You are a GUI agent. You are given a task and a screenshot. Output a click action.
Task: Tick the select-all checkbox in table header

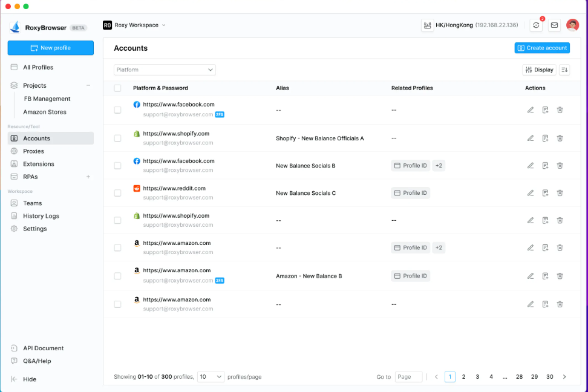tap(117, 88)
